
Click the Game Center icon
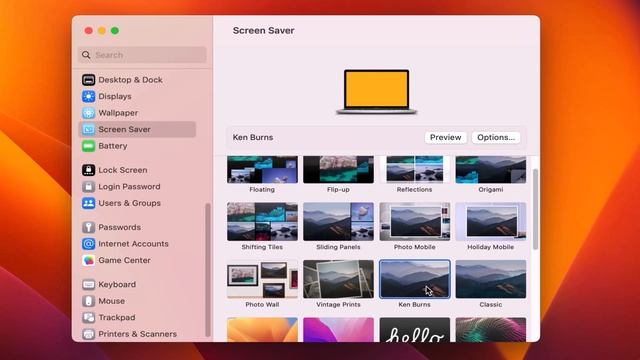(89, 260)
